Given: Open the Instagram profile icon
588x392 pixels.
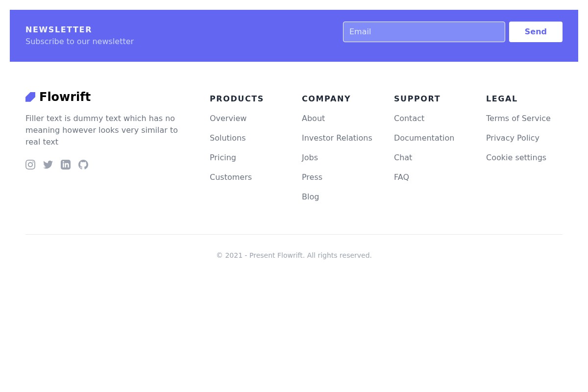Looking at the screenshot, I should (x=30, y=165).
